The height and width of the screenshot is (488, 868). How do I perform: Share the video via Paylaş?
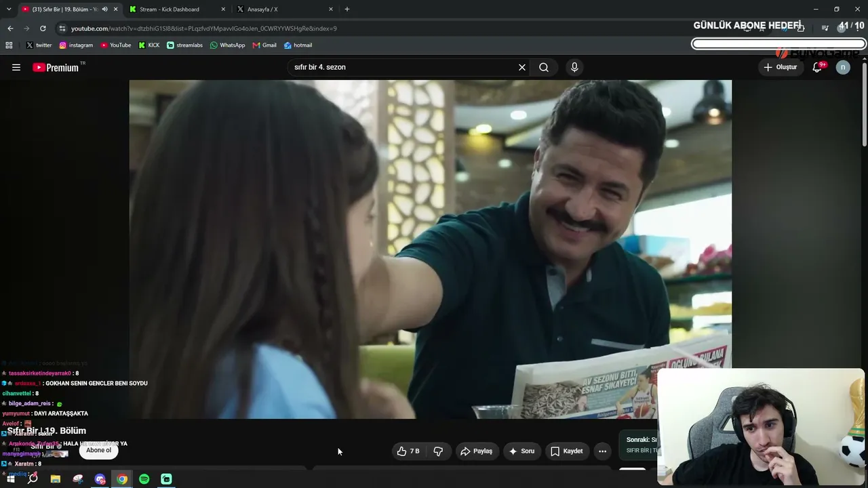476,451
